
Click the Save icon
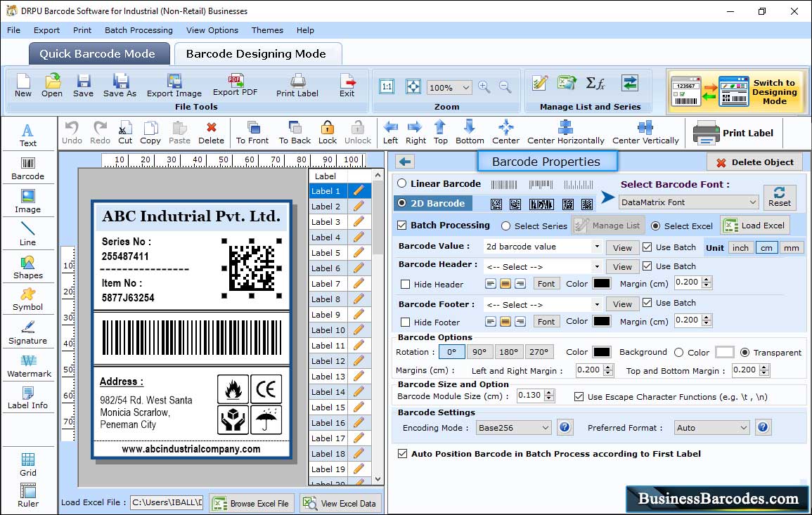[x=83, y=86]
